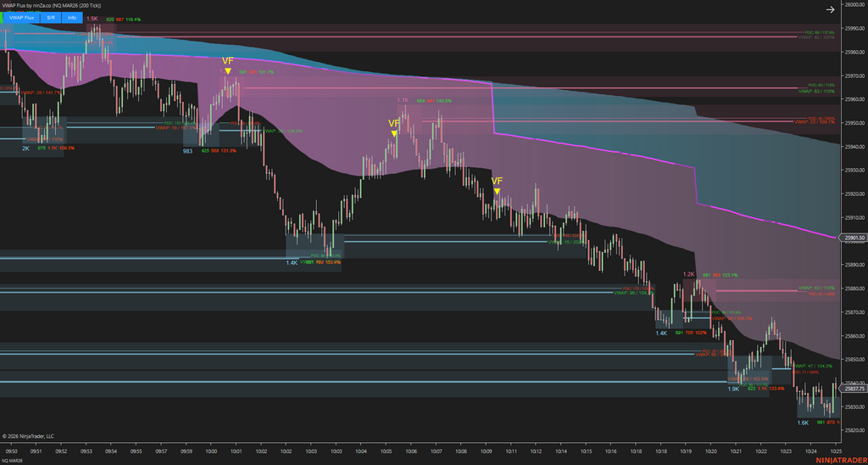The width and height of the screenshot is (868, 465).
Task: Click the 25880.00 price axis label
Action: point(855,289)
